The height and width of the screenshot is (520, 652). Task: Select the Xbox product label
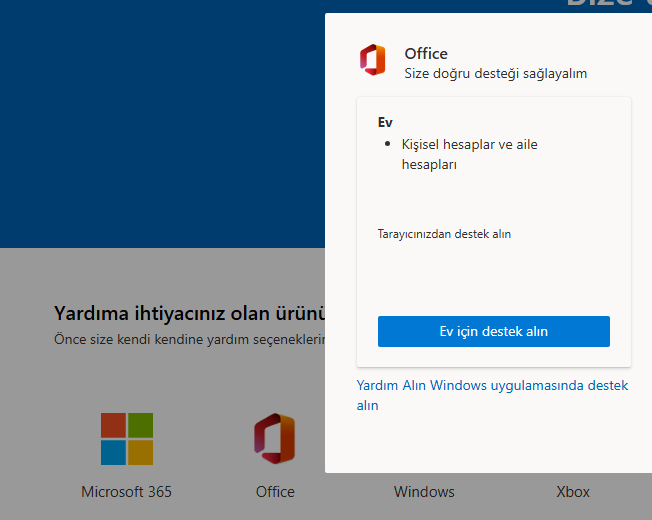click(573, 492)
